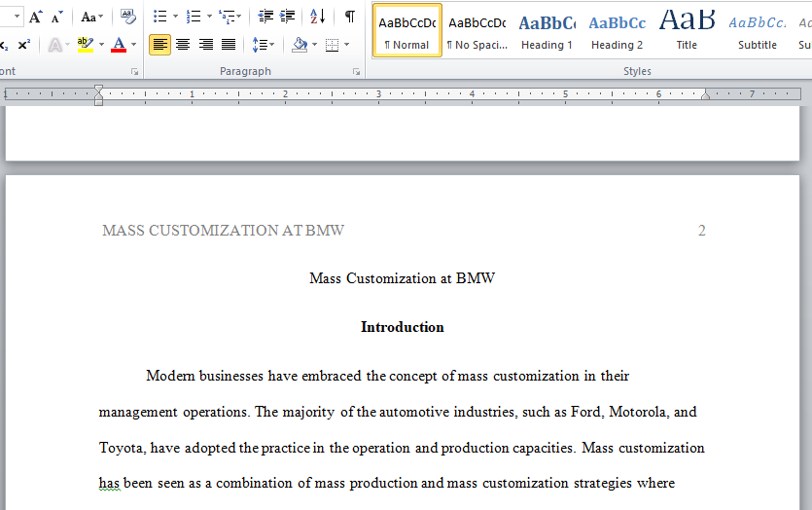Toggle Align Text Right
Viewport: 812px width, 510px height.
point(205,45)
